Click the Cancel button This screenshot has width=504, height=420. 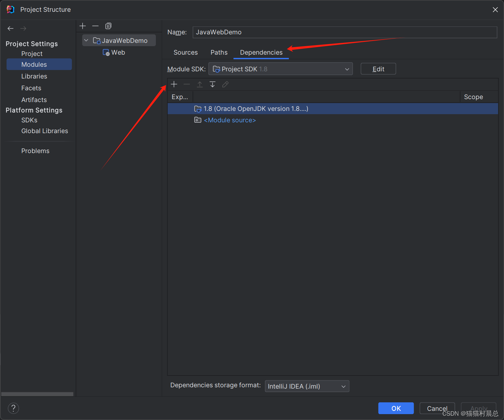click(x=437, y=408)
